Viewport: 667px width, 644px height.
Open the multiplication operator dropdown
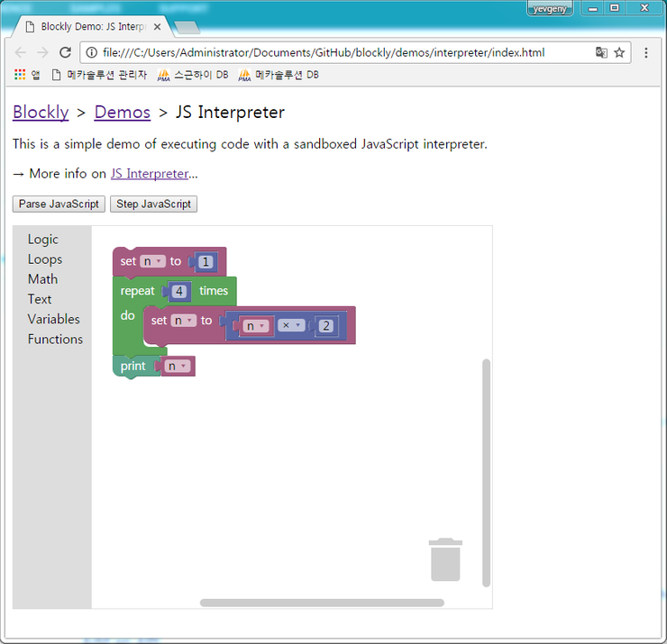291,325
